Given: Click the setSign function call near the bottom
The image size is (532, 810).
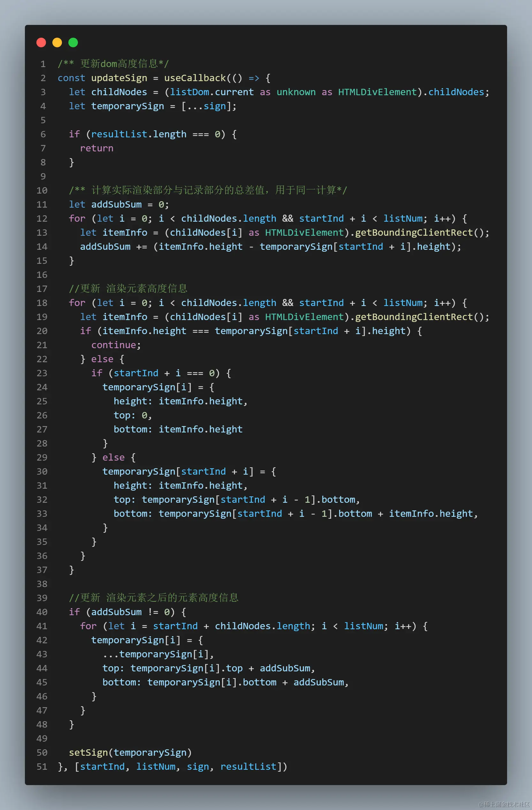Looking at the screenshot, I should (89, 753).
